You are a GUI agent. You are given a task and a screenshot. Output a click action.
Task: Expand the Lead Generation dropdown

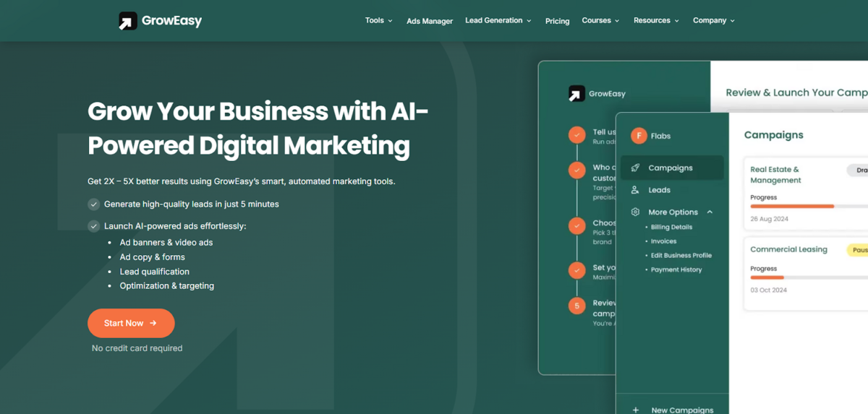pos(498,21)
